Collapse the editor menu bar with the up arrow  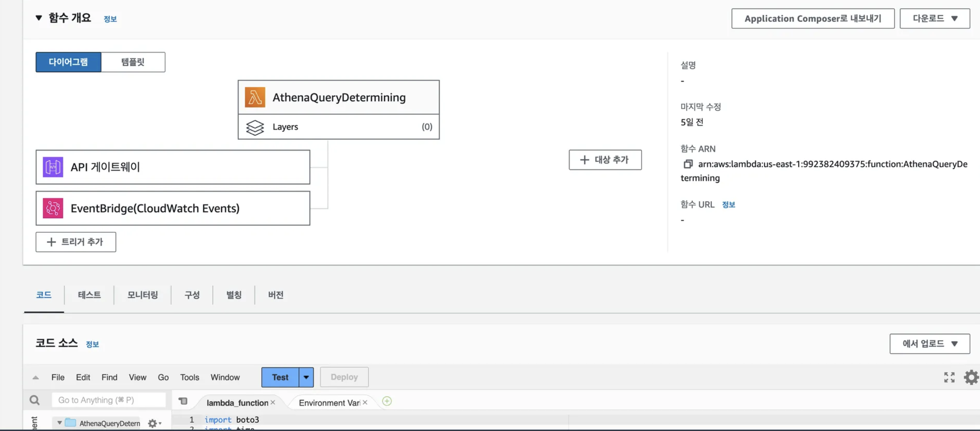(x=36, y=378)
